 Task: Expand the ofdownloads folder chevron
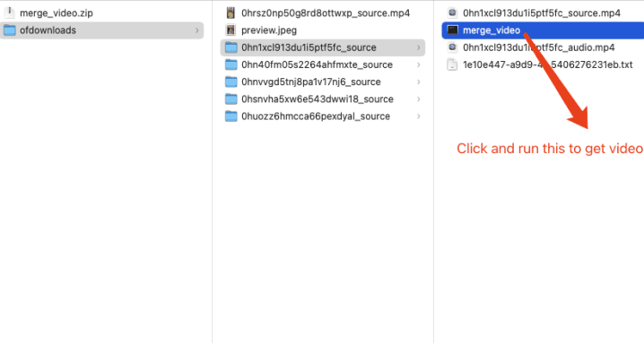pos(196,30)
